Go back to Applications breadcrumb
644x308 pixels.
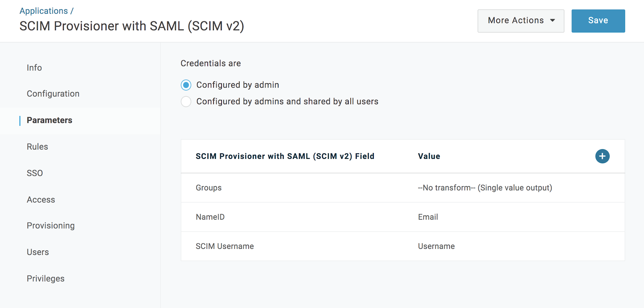tap(43, 11)
